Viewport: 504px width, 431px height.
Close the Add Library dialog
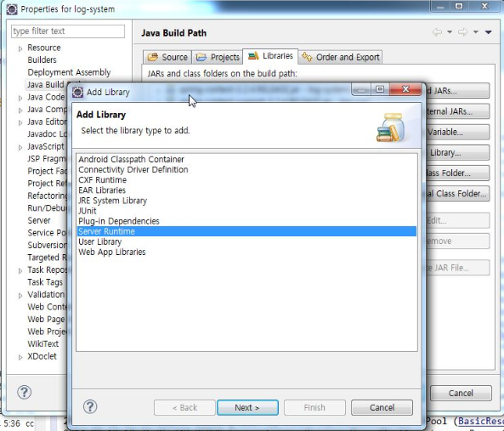click(405, 89)
